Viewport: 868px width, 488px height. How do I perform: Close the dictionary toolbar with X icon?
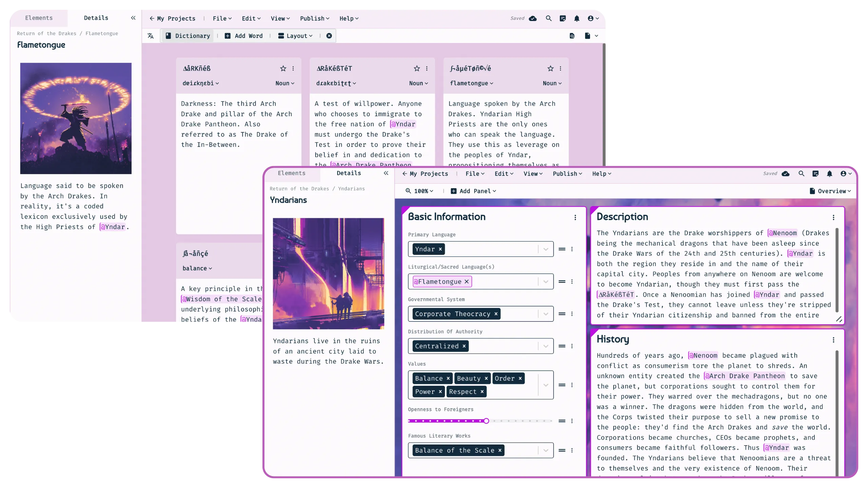point(329,36)
